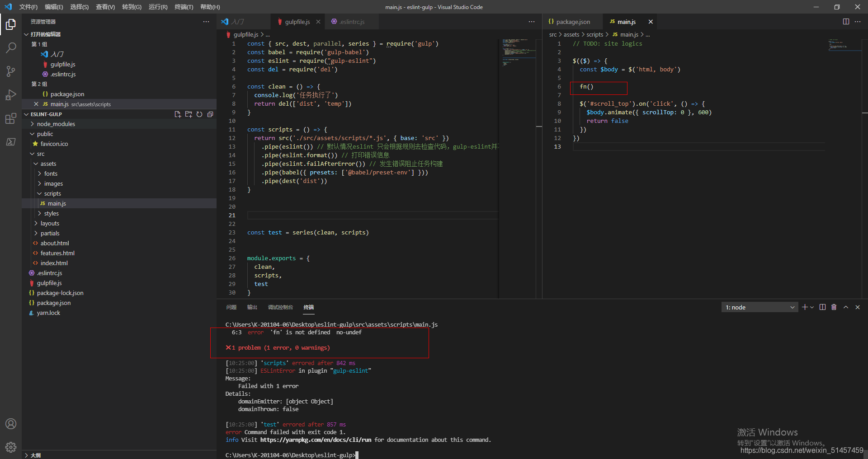Open the terminal-style view icon below Extensions
Image resolution: width=868 pixels, height=459 pixels.
[11, 142]
